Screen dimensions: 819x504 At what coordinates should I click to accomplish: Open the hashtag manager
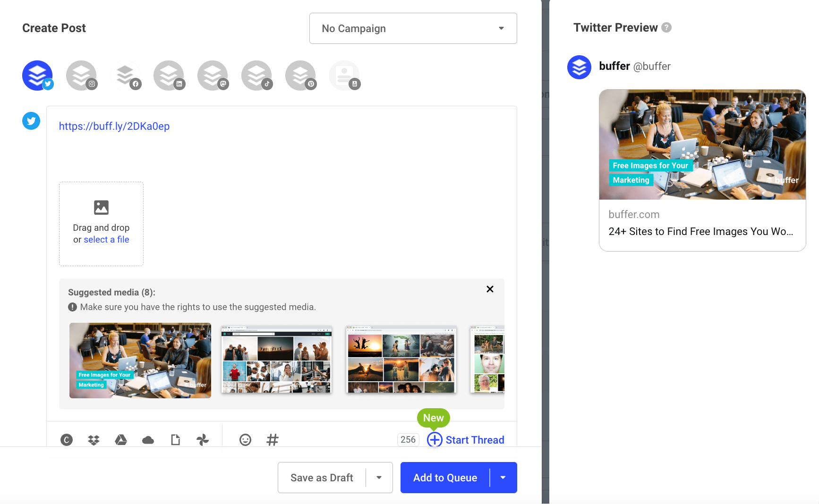click(x=272, y=439)
